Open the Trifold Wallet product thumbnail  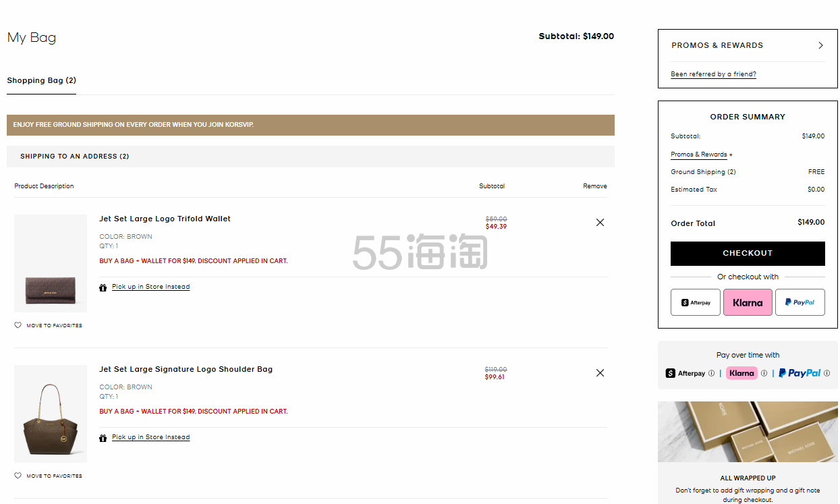coord(51,263)
